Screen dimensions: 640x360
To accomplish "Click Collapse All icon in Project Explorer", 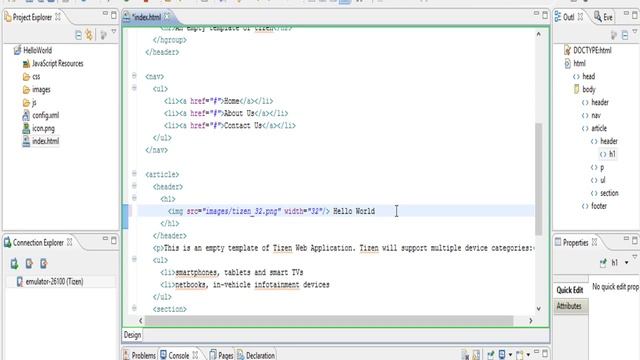I will (x=78, y=35).
